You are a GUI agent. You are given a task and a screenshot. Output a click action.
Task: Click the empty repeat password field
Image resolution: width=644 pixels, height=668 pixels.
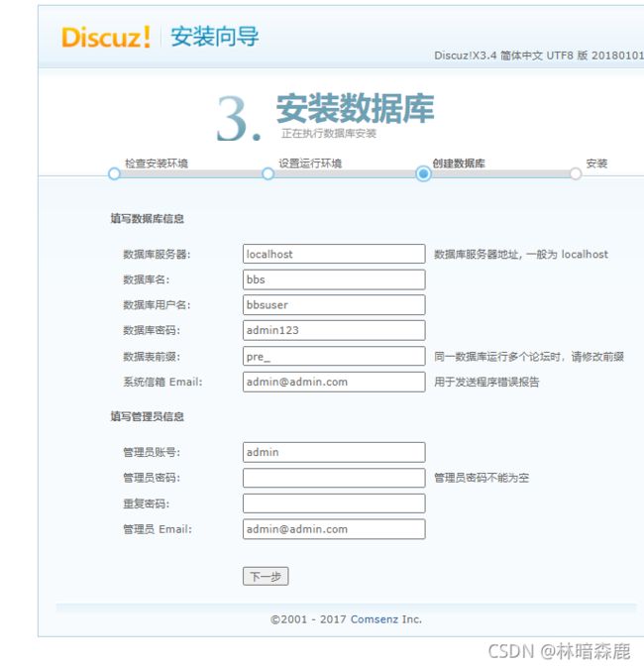(334, 503)
